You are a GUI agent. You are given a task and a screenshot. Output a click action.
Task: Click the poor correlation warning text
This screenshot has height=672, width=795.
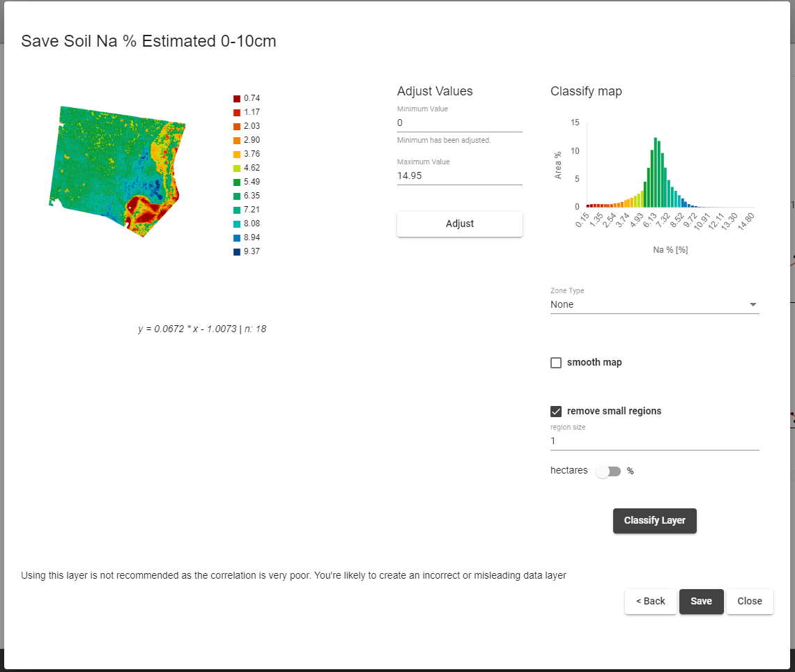coord(293,575)
